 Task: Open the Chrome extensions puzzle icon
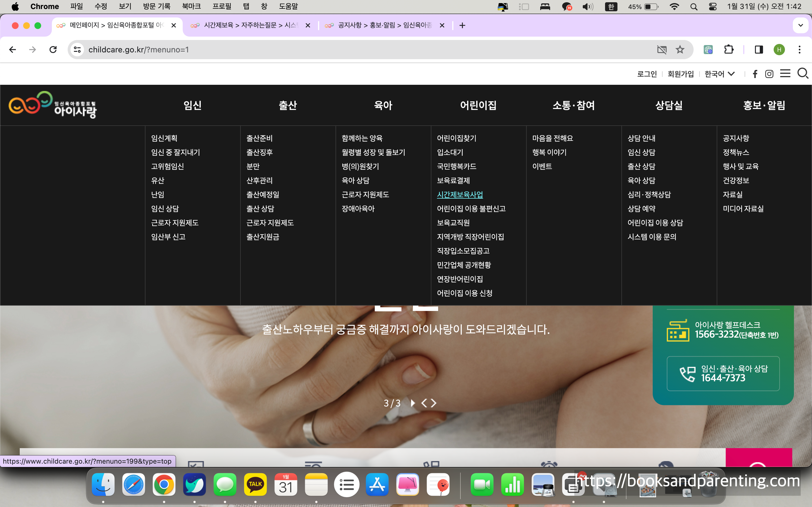coord(729,50)
